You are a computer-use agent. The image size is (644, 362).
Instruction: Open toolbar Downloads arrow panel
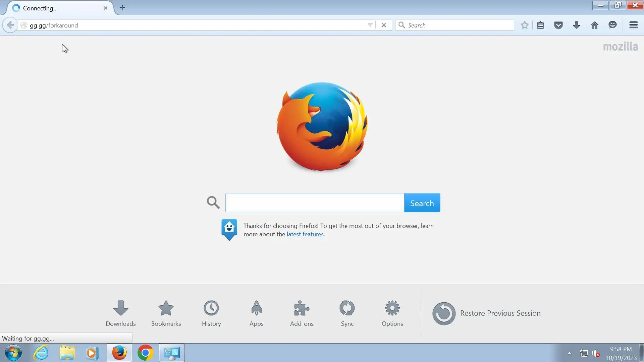pyautogui.click(x=577, y=25)
